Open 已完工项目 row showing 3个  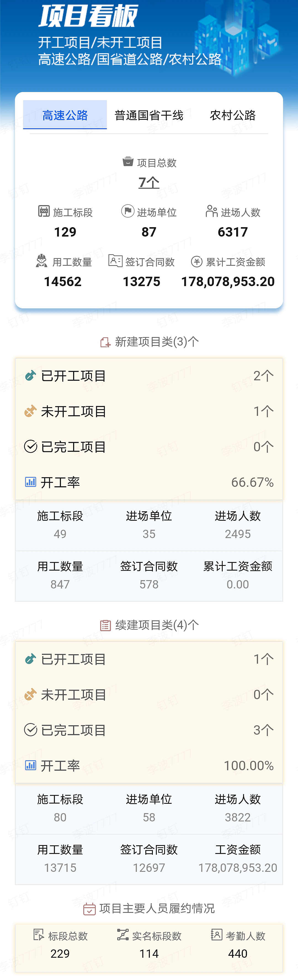click(149, 730)
